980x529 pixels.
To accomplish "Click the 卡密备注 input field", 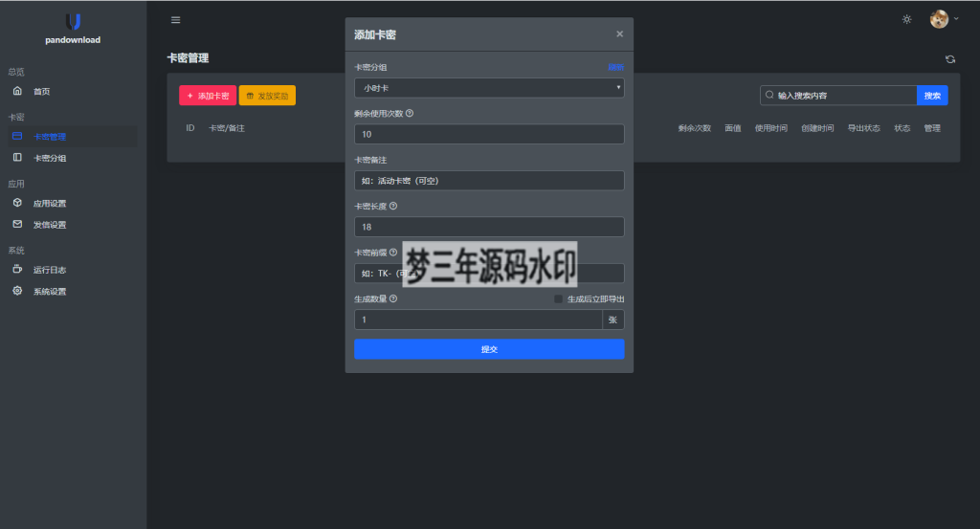I will [489, 181].
